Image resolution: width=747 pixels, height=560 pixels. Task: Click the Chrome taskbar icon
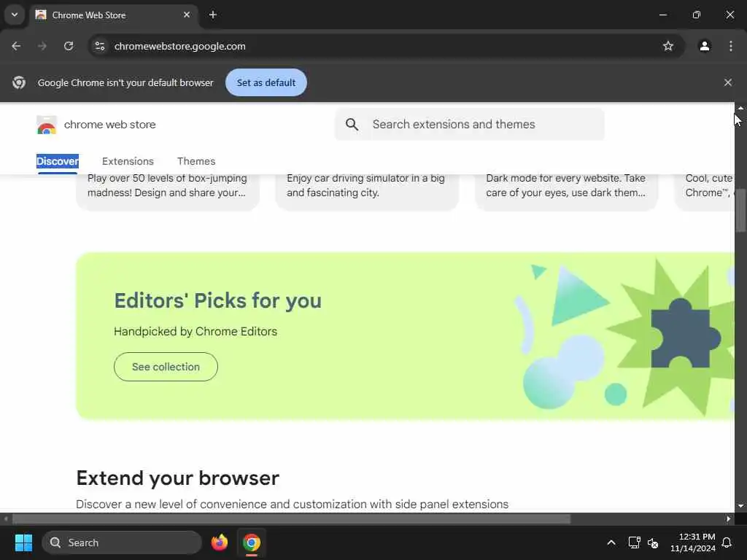point(252,542)
